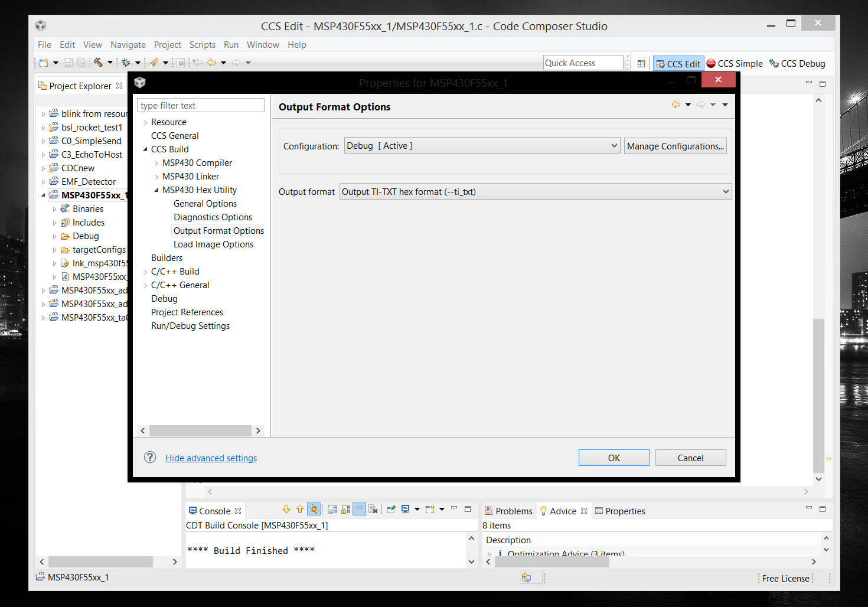The image size is (868, 607).
Task: Click the Last Edit Location icon
Action: click(197, 63)
